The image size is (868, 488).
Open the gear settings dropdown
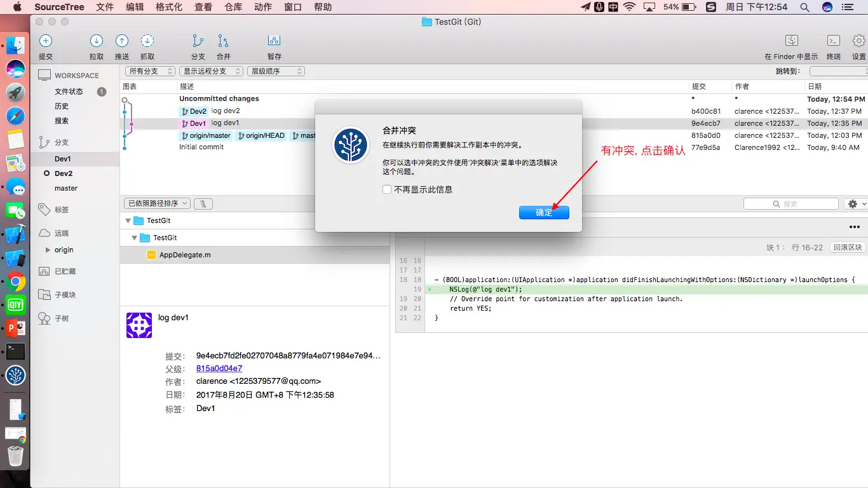coord(856,204)
